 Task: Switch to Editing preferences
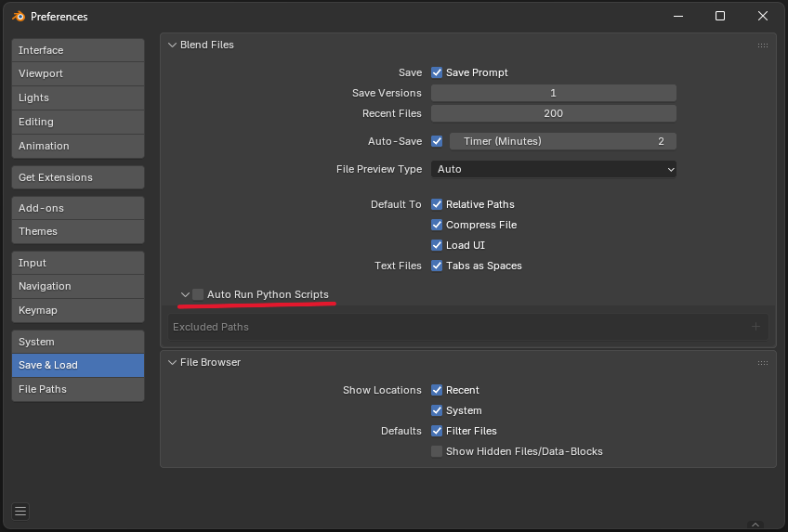coord(78,122)
